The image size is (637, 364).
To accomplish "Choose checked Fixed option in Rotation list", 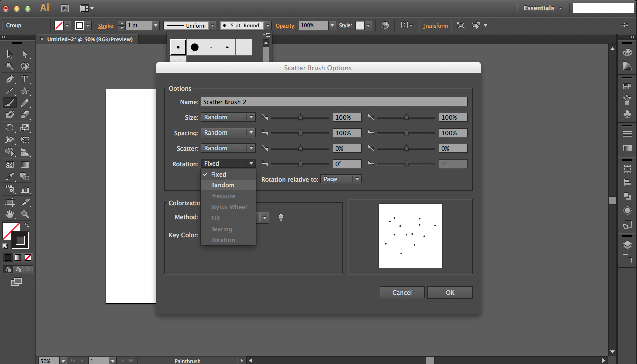I will 228,174.
